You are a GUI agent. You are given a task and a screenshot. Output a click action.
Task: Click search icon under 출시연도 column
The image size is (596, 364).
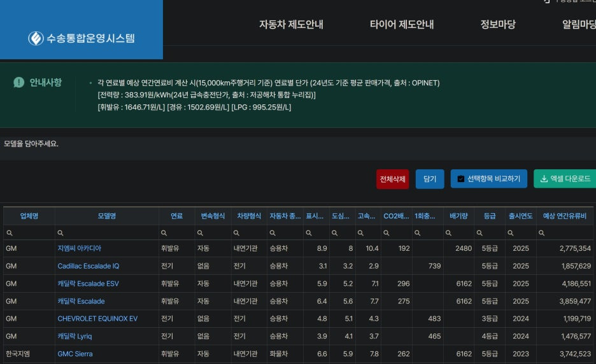click(x=511, y=233)
